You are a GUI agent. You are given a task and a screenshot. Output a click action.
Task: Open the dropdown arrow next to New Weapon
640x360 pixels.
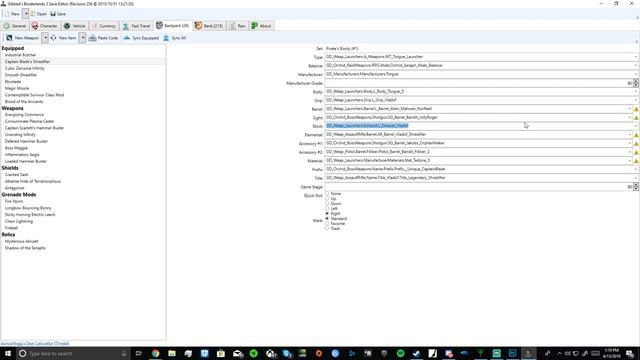[45, 38]
